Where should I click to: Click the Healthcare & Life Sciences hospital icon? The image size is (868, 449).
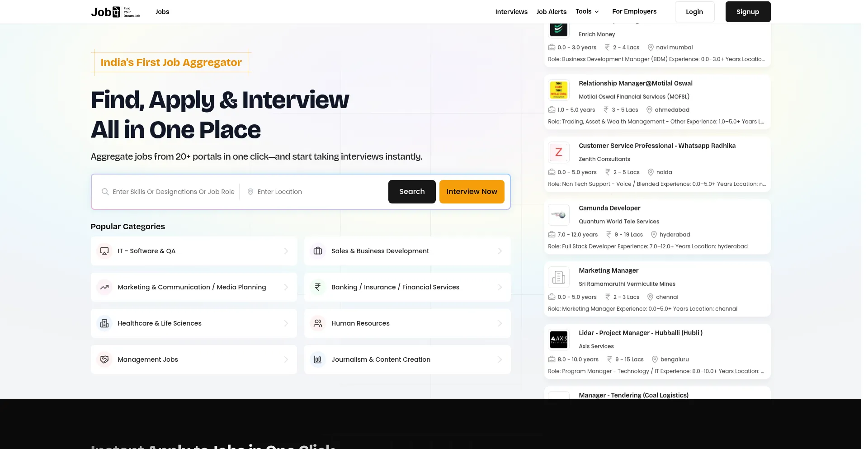click(x=104, y=323)
